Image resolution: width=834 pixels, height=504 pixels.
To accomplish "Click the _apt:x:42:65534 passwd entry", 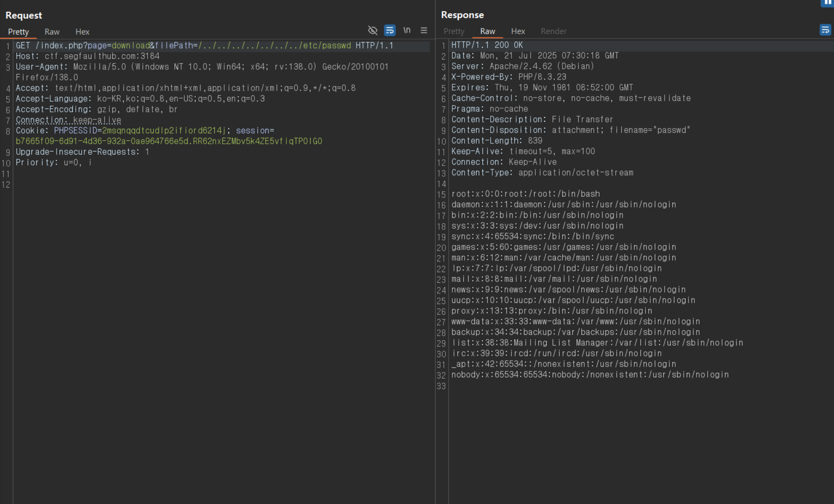I will pyautogui.click(x=564, y=364).
